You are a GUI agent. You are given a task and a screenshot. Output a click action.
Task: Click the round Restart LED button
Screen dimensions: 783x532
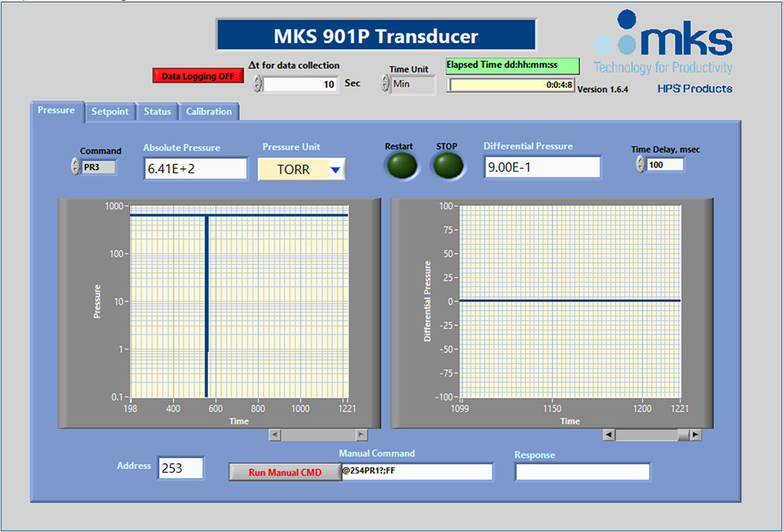pyautogui.click(x=401, y=166)
